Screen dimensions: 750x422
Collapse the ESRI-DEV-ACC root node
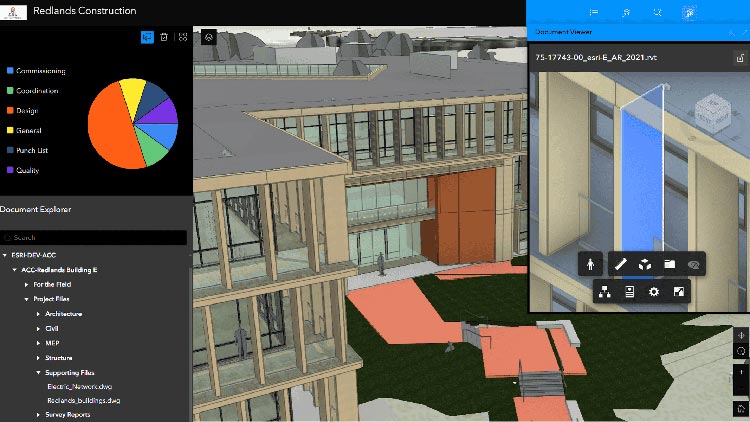5,255
